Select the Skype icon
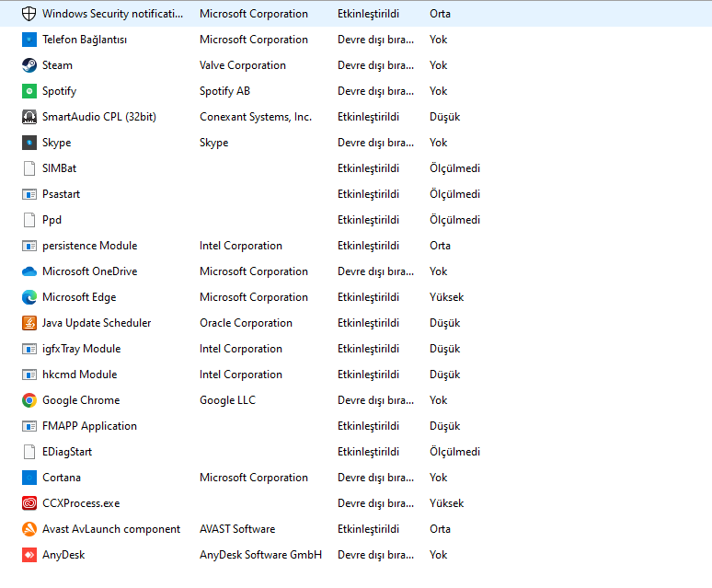 (29, 143)
